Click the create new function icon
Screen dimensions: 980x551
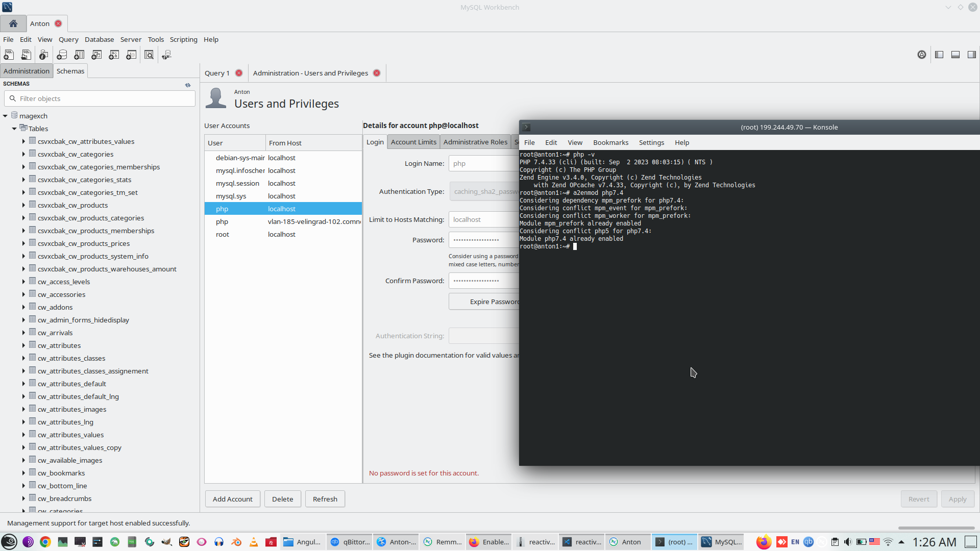click(131, 55)
